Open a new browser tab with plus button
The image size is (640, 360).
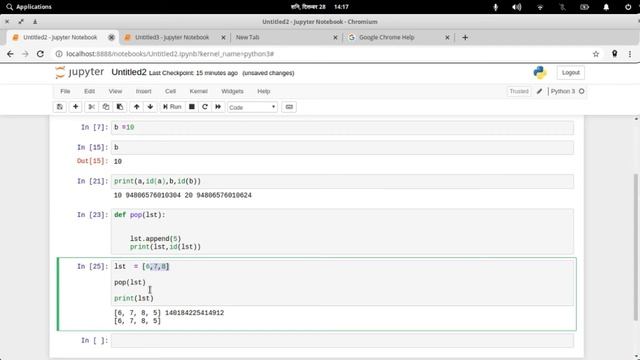pos(465,38)
